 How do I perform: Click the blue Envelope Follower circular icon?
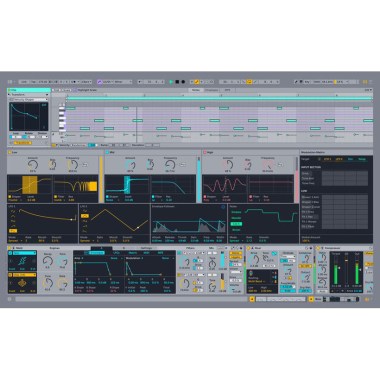(x=223, y=207)
